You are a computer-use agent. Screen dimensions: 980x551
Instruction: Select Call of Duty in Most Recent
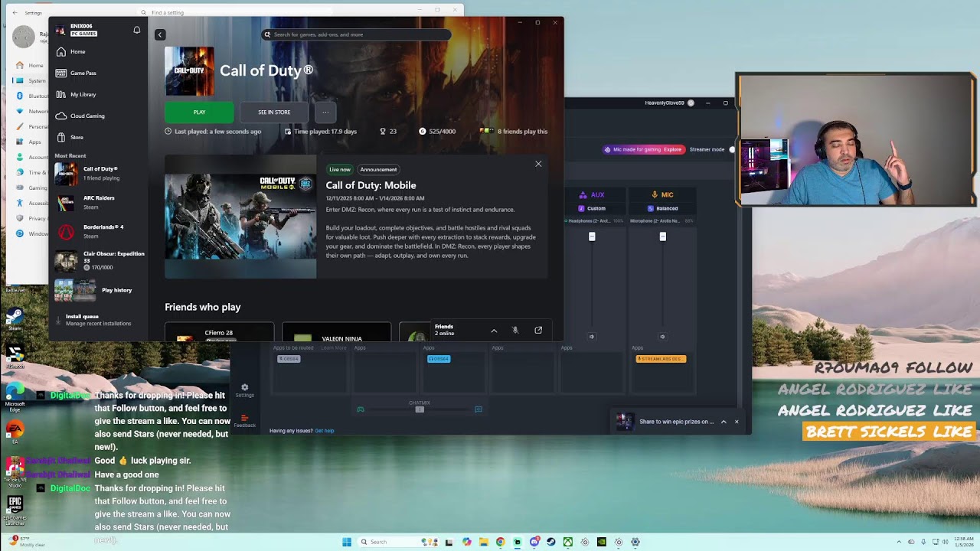[x=100, y=174]
